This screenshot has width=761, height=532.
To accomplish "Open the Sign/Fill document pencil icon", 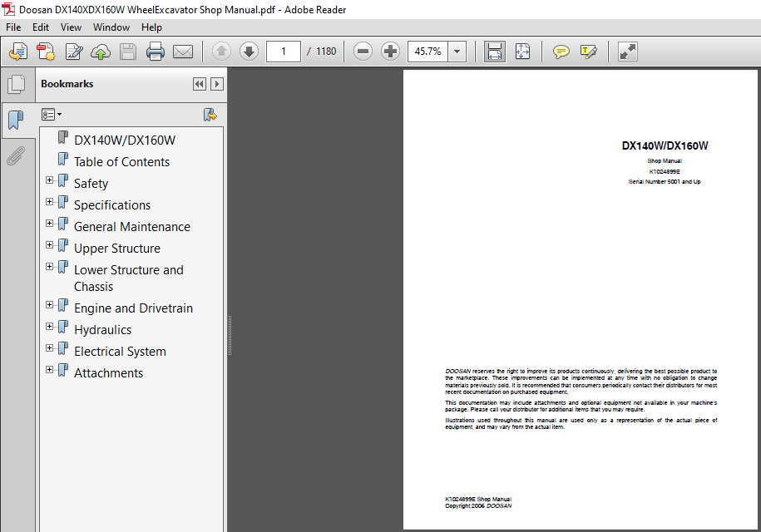I will pyautogui.click(x=74, y=52).
